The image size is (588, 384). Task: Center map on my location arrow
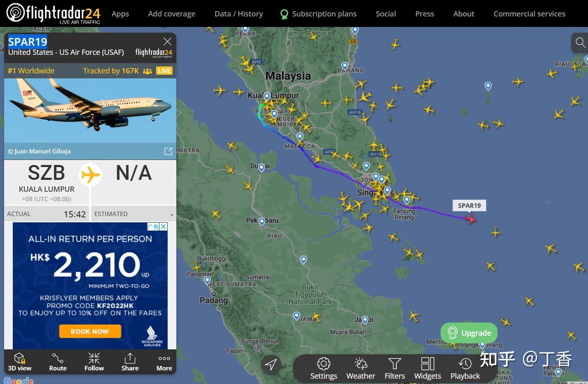[x=271, y=364]
